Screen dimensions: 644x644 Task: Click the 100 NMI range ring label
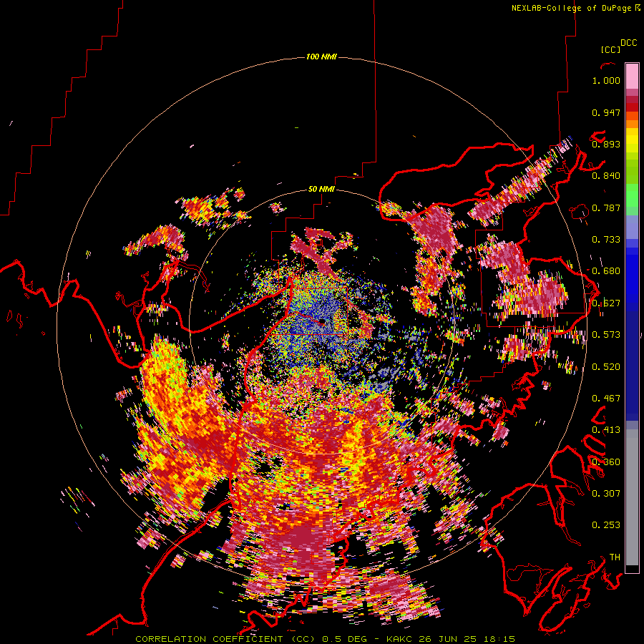[x=321, y=57]
